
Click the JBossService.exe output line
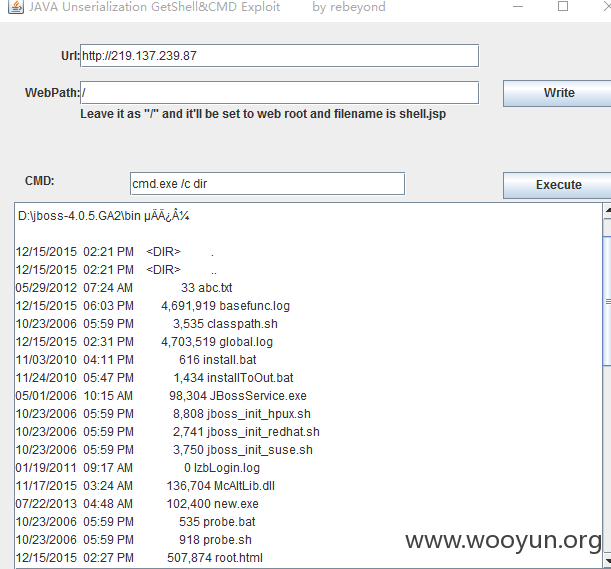(x=161, y=396)
